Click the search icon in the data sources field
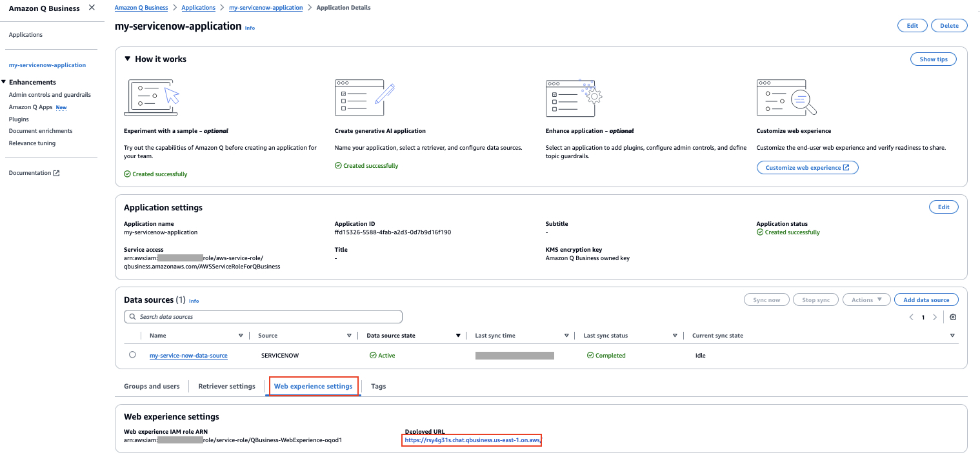The width and height of the screenshot is (980, 457). point(133,317)
